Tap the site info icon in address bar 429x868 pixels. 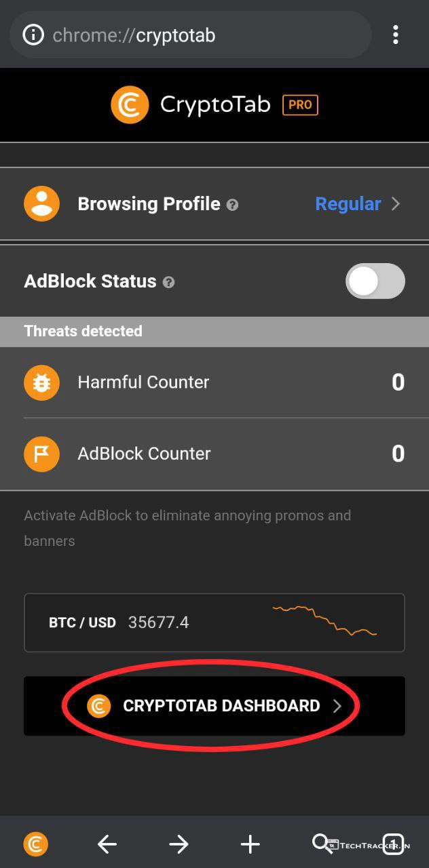(33, 35)
